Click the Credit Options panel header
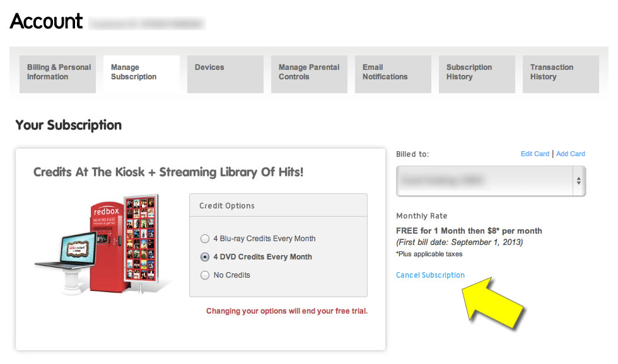This screenshot has height=364, width=618. click(278, 205)
